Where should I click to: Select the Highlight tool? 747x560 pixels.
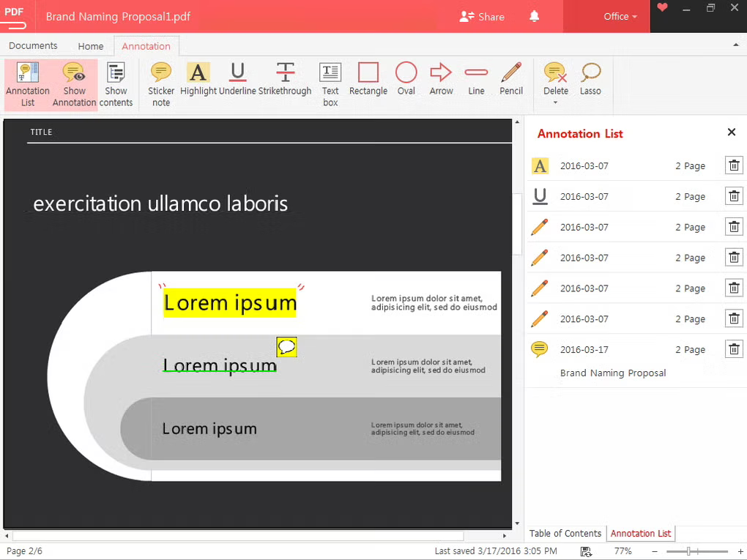point(198,78)
